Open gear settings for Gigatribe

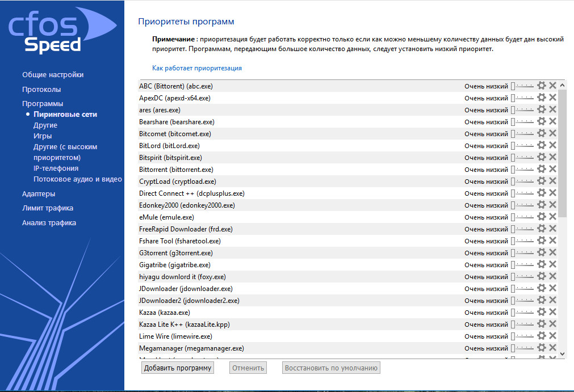[x=542, y=264]
